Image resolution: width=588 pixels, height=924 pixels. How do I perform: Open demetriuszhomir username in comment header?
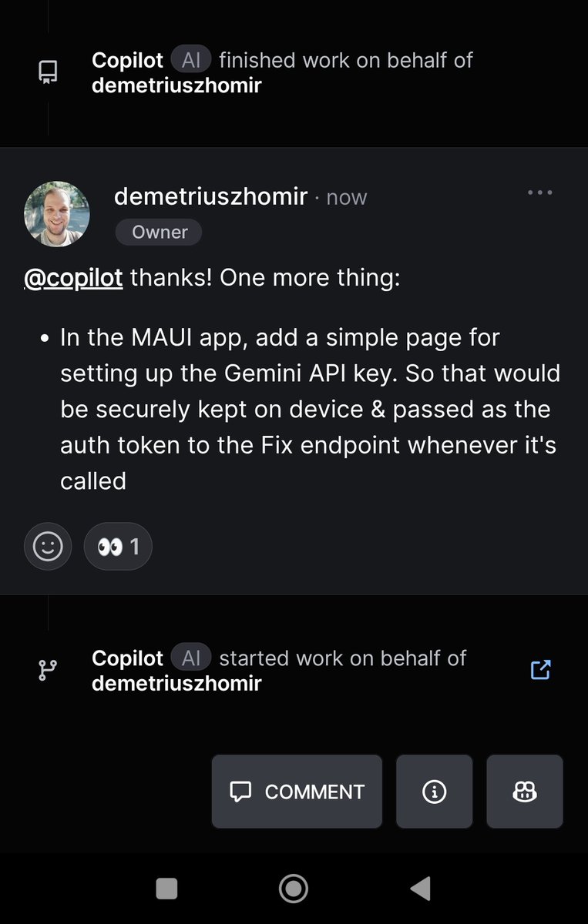point(210,196)
